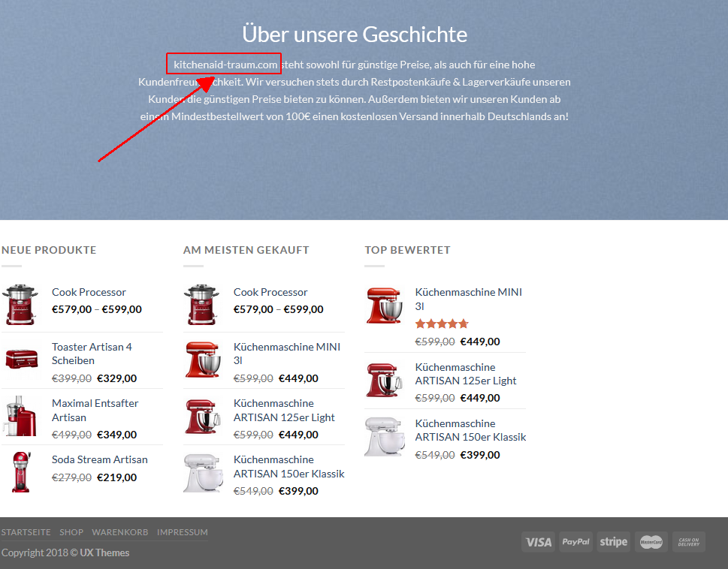Open Warenkorb from the footer menu
The image size is (728, 569).
[x=119, y=532]
